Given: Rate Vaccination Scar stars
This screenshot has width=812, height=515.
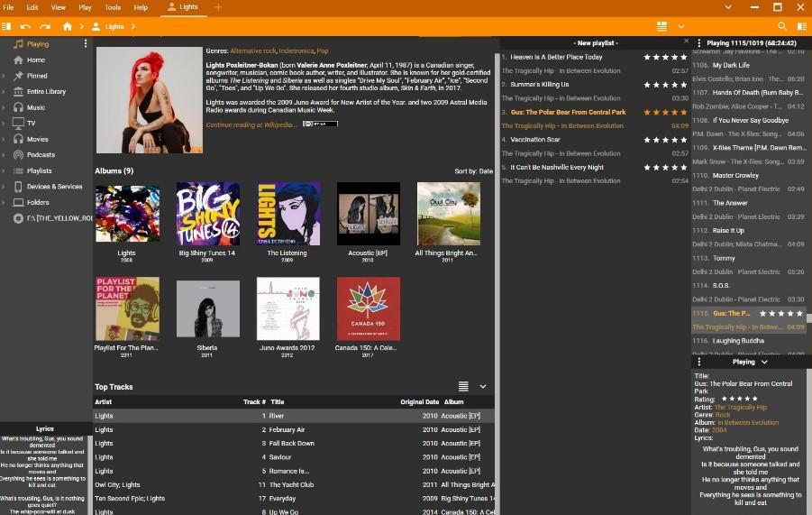Looking at the screenshot, I should 665,140.
